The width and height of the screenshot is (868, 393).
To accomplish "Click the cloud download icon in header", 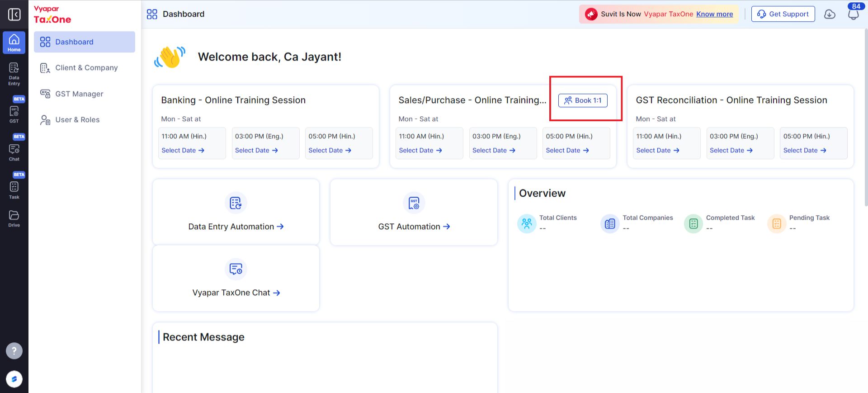I will pyautogui.click(x=830, y=14).
